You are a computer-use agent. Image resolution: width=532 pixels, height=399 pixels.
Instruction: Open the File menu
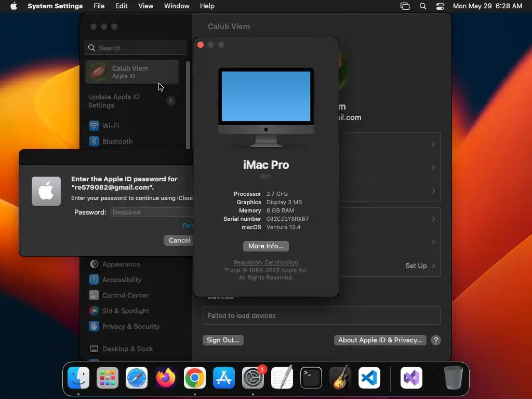tap(99, 6)
